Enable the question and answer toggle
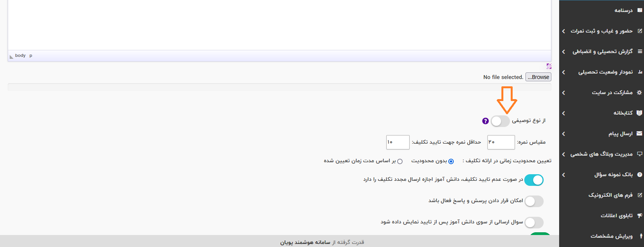Image resolution: width=644 pixels, height=247 pixels. [534, 201]
